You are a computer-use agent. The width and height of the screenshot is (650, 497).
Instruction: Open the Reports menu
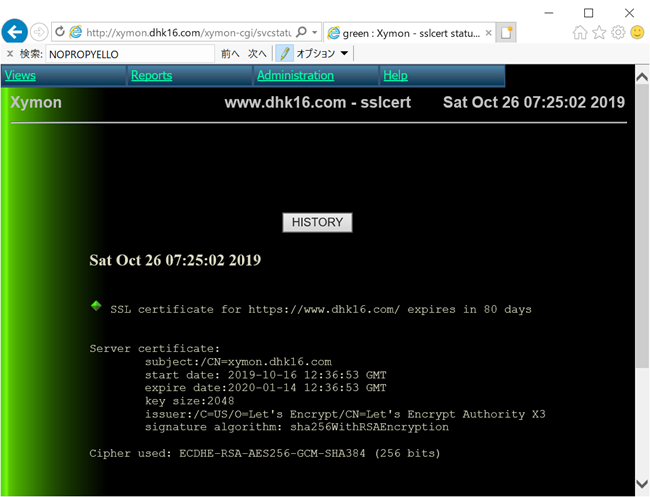(151, 75)
